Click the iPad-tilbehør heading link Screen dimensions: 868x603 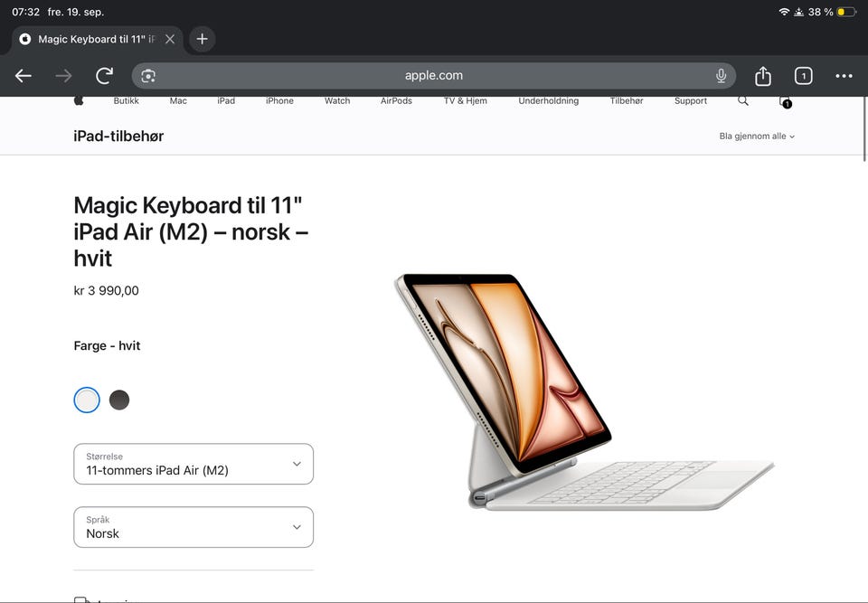coord(118,137)
